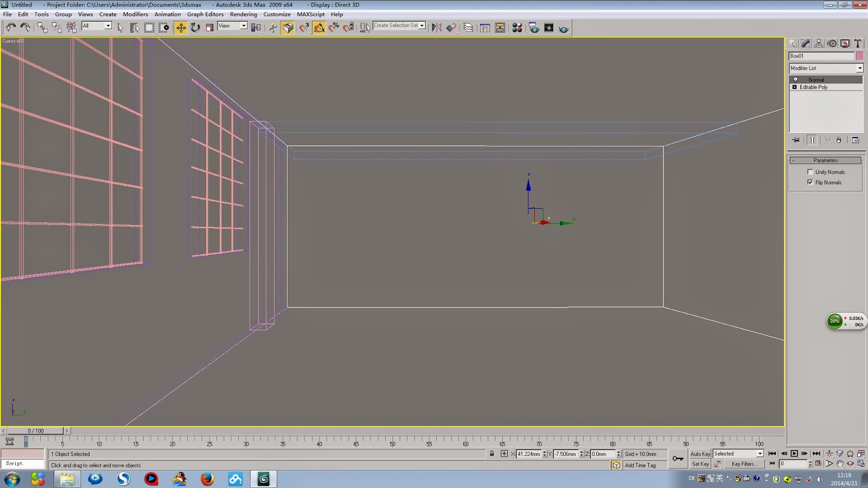Pick the Rectangular Selection Region tool
Screen dimensions: 868x488
[x=149, y=28]
